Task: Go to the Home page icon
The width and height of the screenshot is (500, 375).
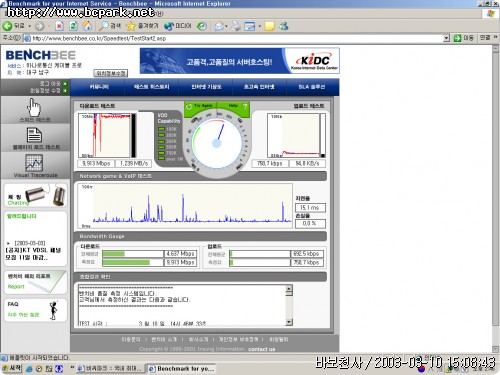Action: tap(87, 26)
